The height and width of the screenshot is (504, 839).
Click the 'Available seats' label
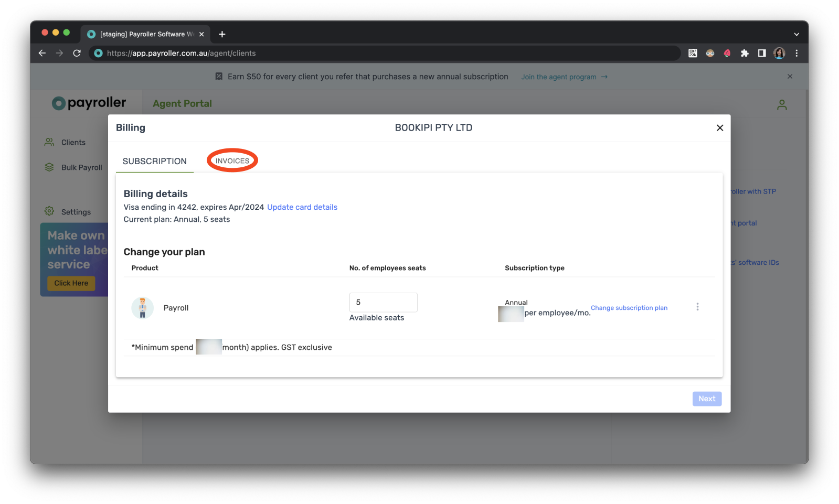377,318
